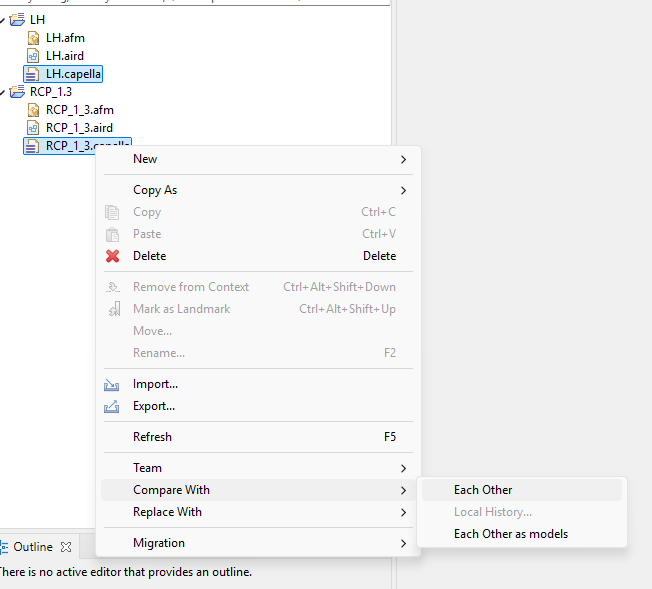
Task: Click the LH project folder icon
Action: [17, 20]
